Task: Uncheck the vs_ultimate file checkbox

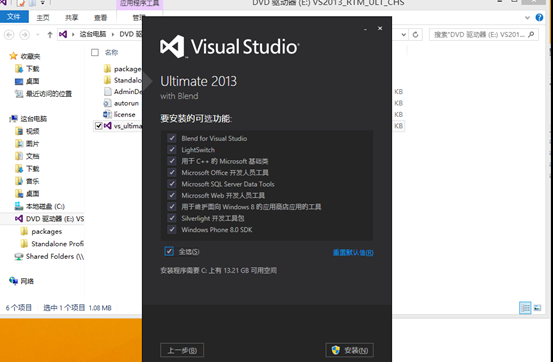Action: click(98, 126)
